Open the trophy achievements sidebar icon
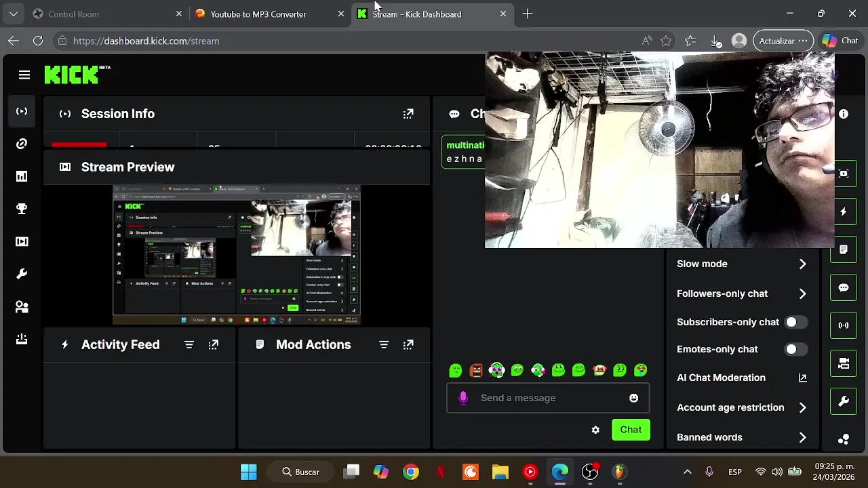868x488 pixels. [x=22, y=209]
